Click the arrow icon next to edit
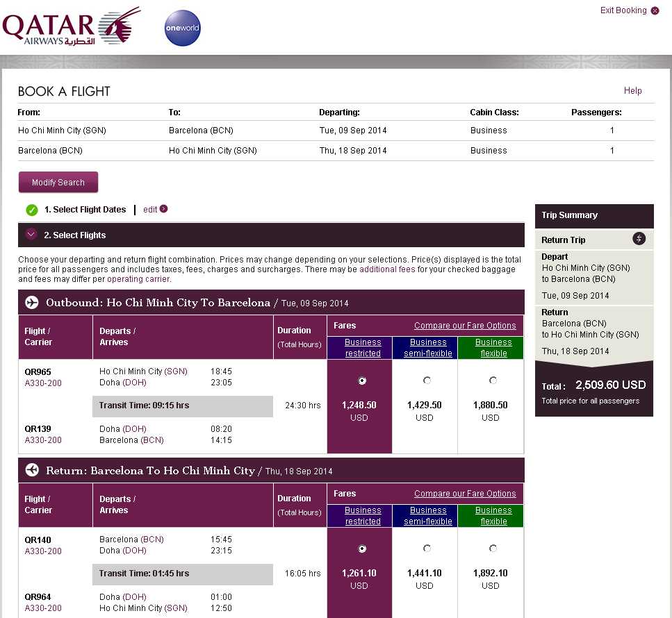Viewport: 672px width, 618px height. pyautogui.click(x=164, y=209)
